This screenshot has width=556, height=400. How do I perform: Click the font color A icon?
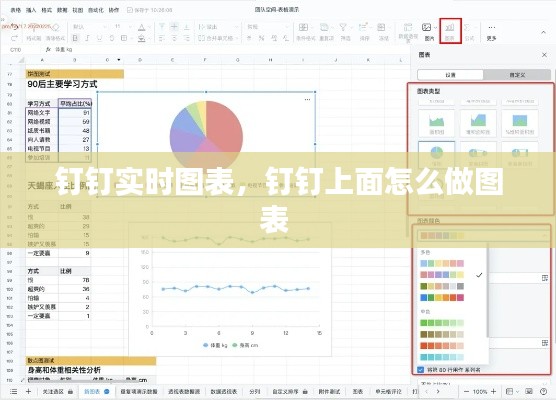tap(141, 27)
